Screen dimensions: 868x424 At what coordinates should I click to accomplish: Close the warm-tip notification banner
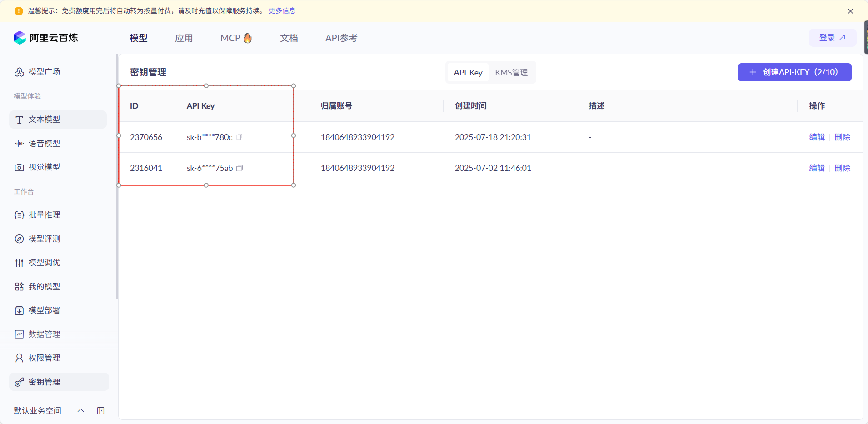(850, 11)
